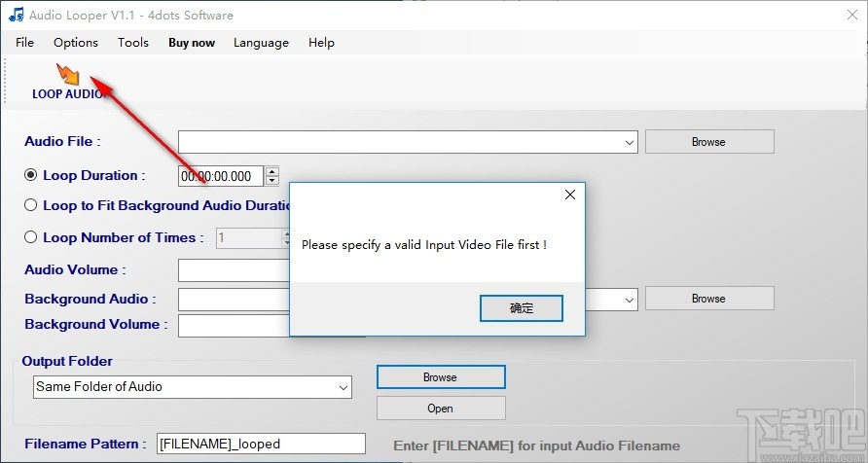
Task: Select Loop to Fit Background Audio Duration option
Action: pos(31,205)
